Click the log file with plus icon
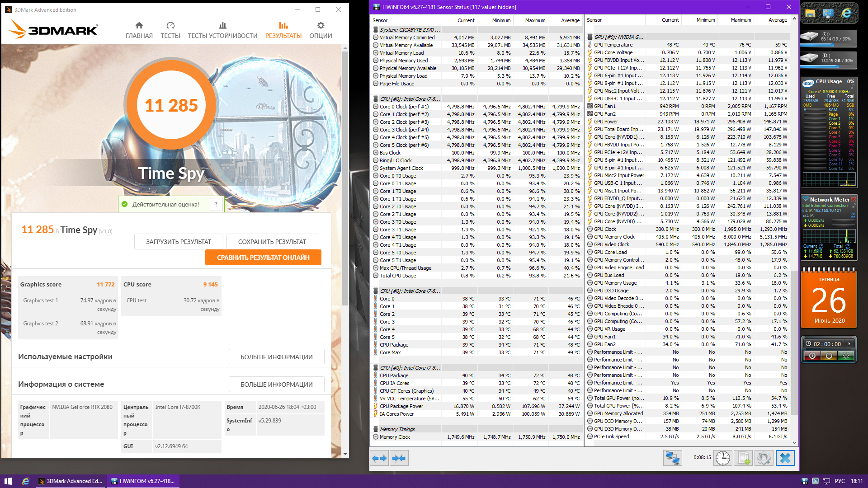This screenshot has width=868, height=488. coord(743,458)
